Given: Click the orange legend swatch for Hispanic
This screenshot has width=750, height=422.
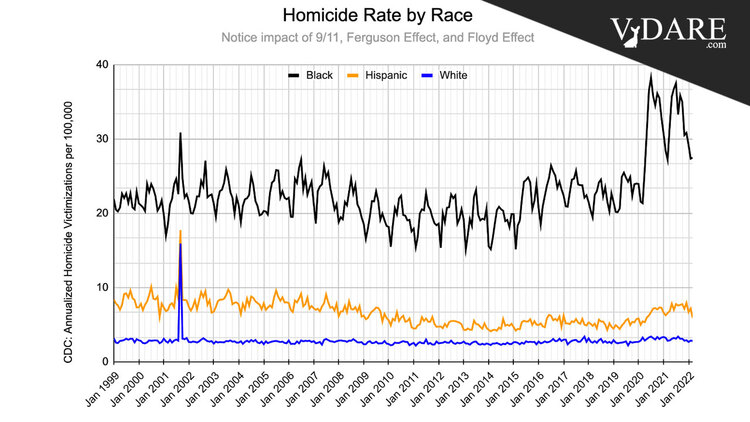Looking at the screenshot, I should tap(353, 76).
